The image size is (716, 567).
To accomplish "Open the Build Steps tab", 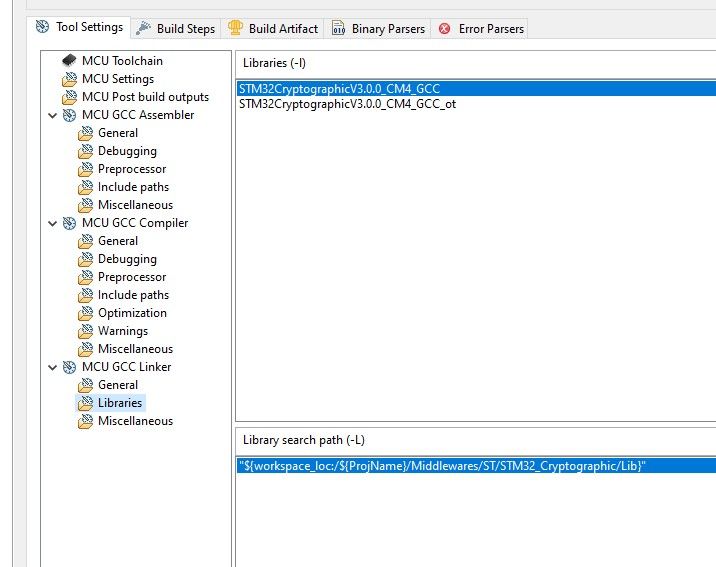I will coord(176,28).
